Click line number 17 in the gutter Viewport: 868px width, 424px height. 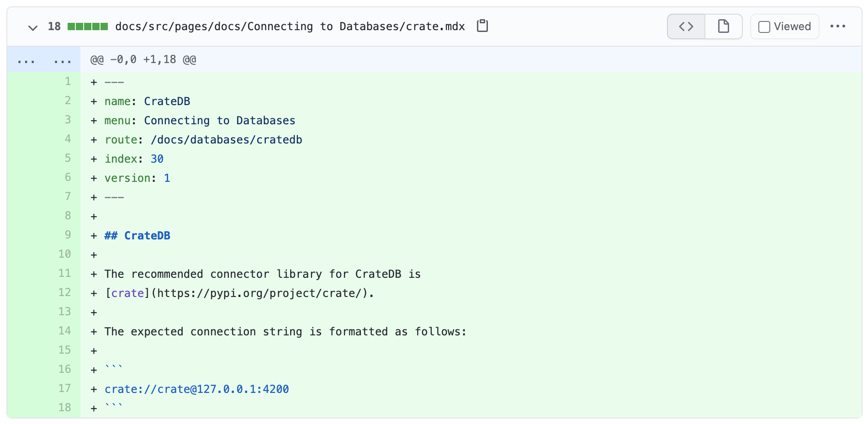tap(64, 389)
